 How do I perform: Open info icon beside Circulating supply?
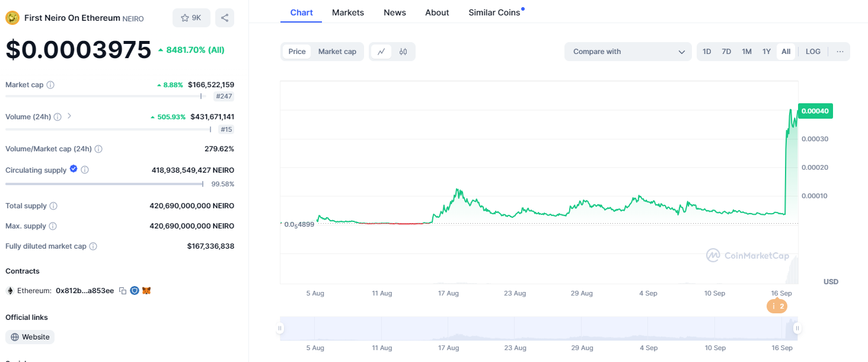point(85,170)
